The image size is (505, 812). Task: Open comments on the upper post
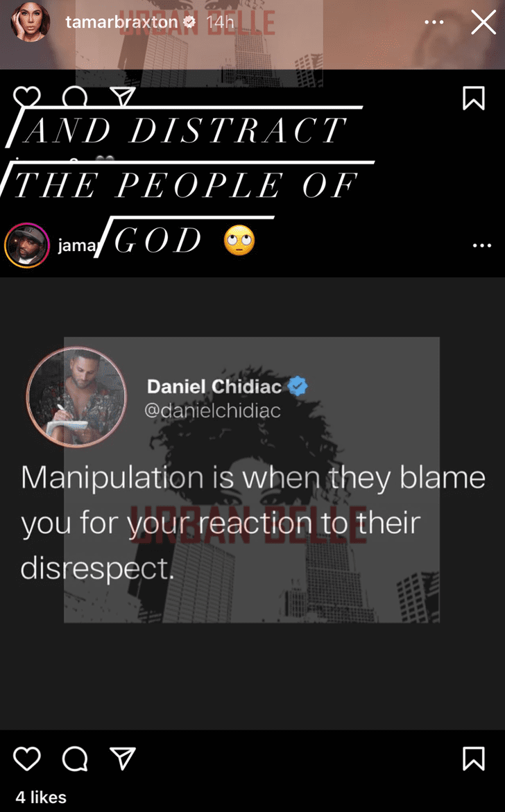coord(75,97)
